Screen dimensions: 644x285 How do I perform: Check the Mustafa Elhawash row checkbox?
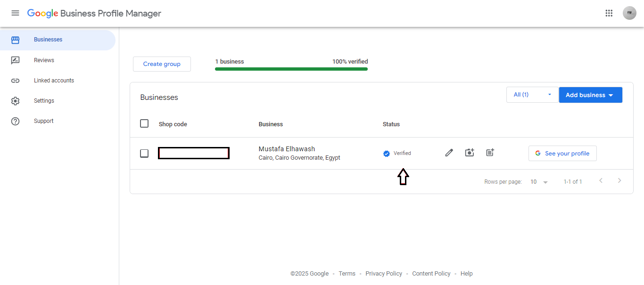tap(144, 154)
